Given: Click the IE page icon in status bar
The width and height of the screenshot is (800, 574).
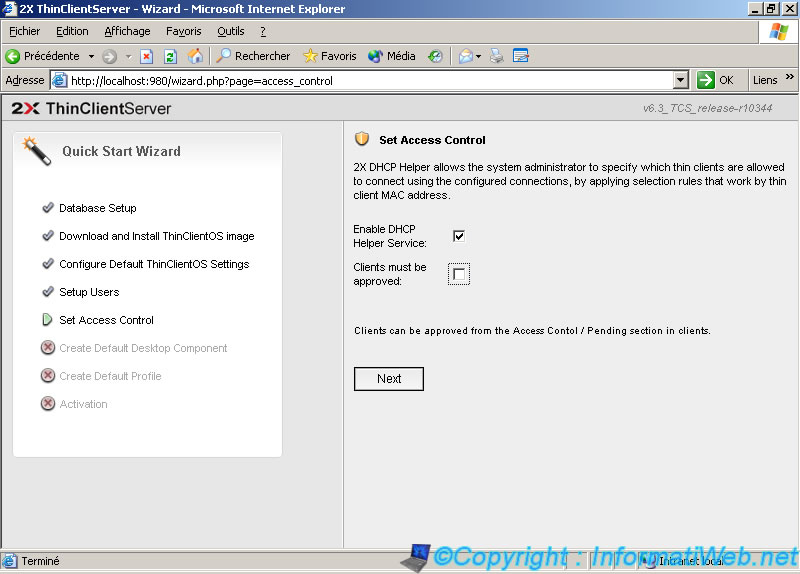Looking at the screenshot, I should 10,561.
